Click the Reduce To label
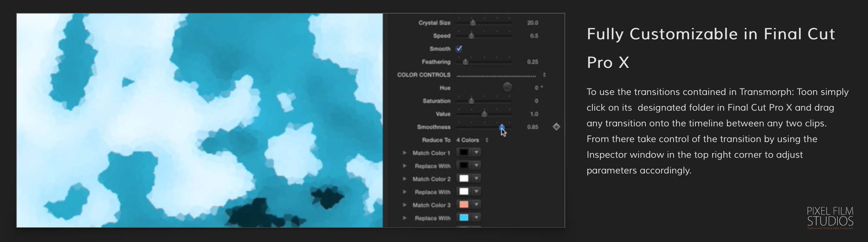 pos(436,140)
